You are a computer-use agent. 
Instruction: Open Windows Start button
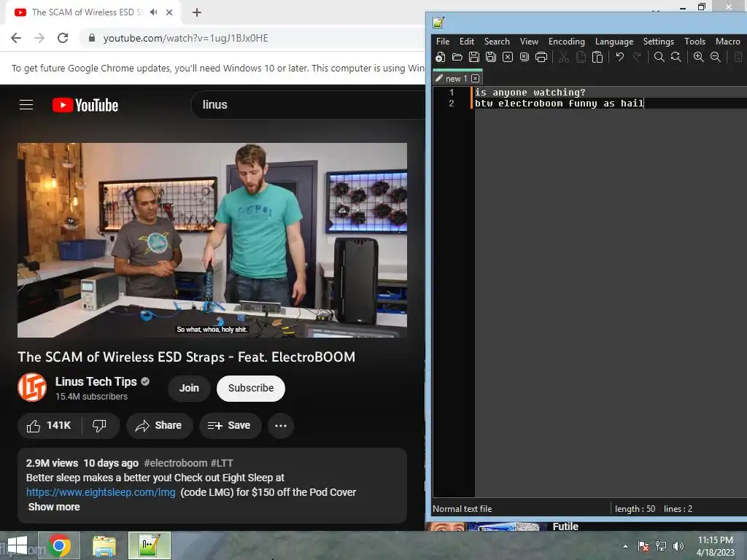pyautogui.click(x=18, y=545)
